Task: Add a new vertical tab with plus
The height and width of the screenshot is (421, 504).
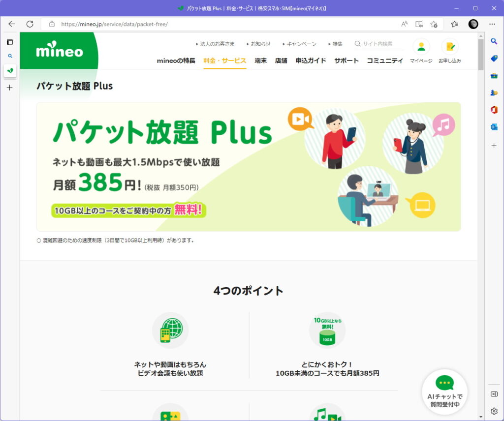Action: point(10,88)
